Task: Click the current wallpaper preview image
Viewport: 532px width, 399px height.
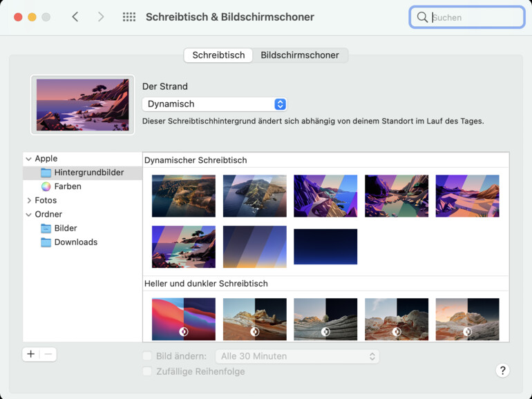Action: [x=82, y=105]
